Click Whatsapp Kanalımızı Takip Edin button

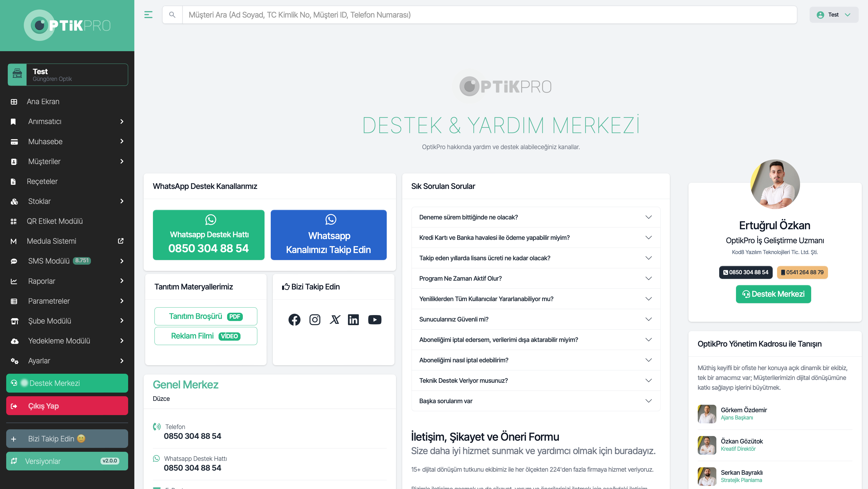[329, 235]
